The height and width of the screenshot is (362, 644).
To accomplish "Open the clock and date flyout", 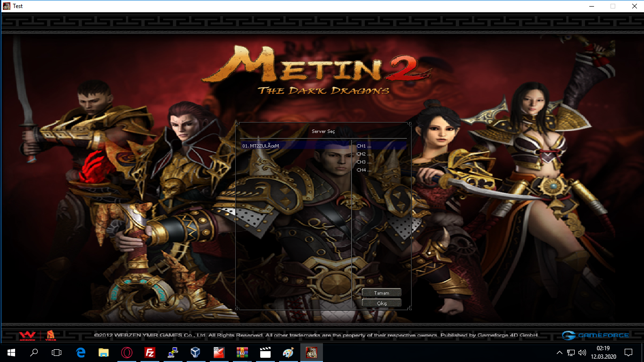I will [603, 352].
